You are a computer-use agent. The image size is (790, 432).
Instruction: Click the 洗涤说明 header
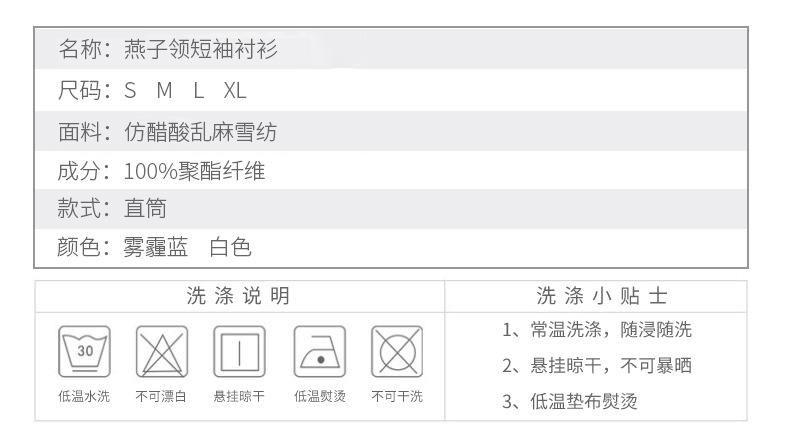pyautogui.click(x=238, y=296)
